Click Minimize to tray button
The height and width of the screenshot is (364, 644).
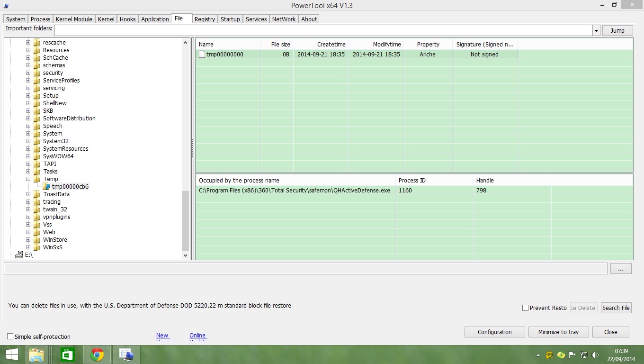[558, 332]
